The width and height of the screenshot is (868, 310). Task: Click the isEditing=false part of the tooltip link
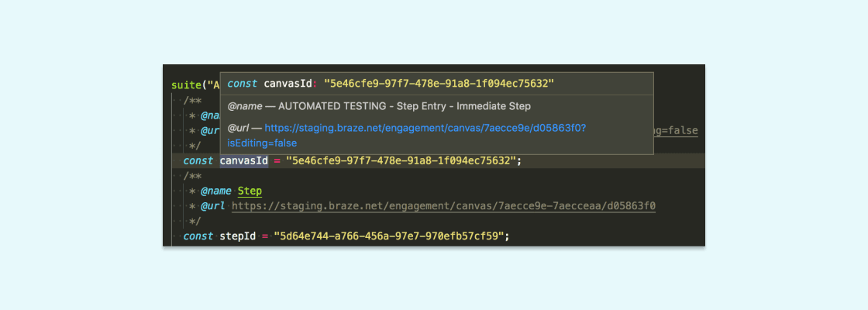coord(262,143)
